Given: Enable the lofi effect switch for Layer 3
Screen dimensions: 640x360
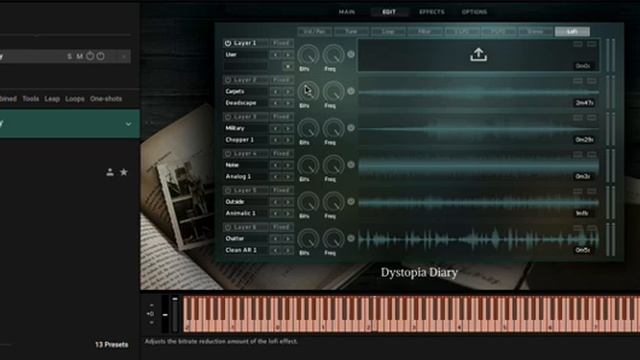Looking at the screenshot, I should (351, 128).
